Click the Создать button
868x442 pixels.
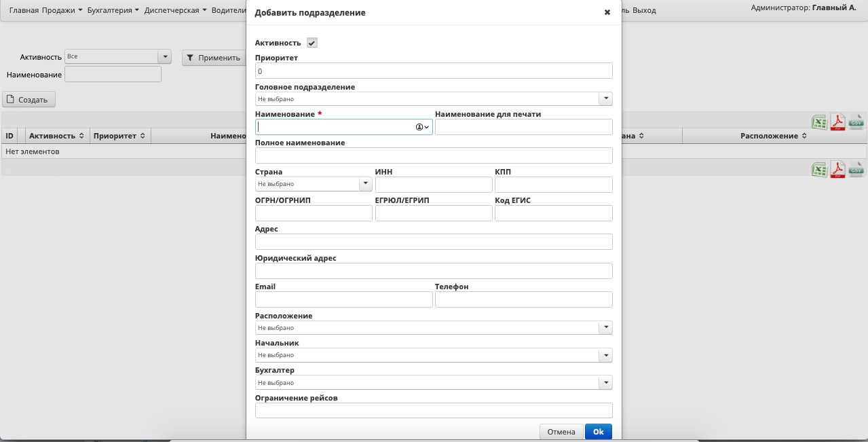(29, 100)
